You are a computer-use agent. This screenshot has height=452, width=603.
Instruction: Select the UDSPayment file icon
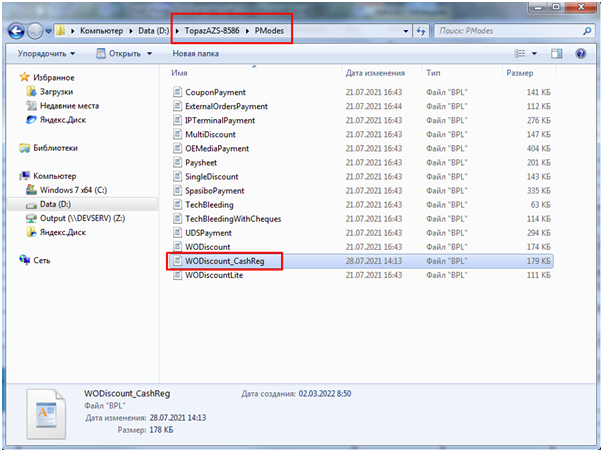pyautogui.click(x=177, y=233)
